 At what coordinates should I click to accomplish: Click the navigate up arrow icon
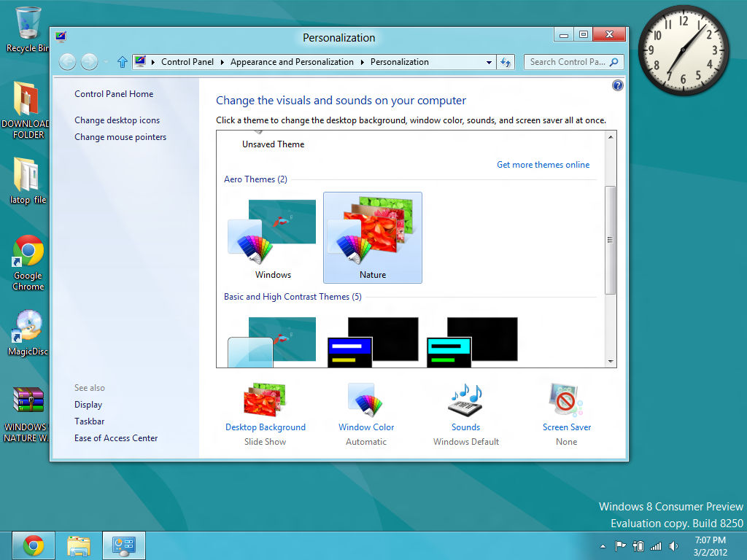tap(122, 62)
